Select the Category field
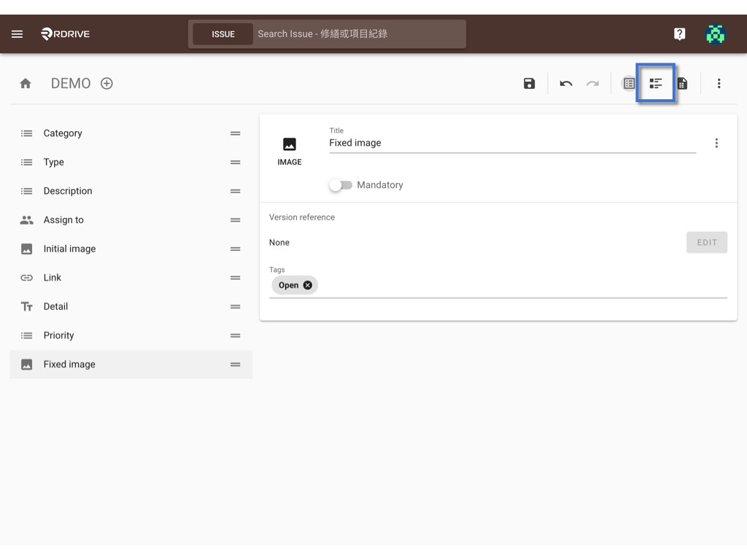 [x=131, y=133]
